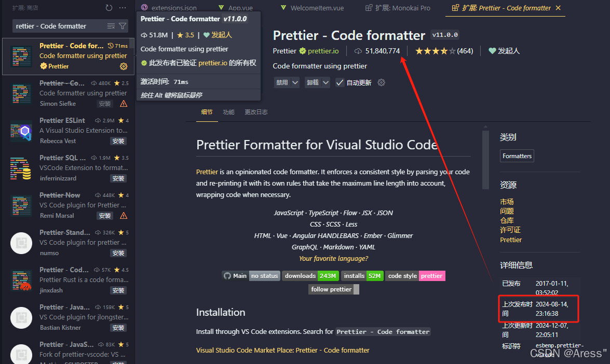Select the installed Prettier - Code formatter list item
610x364 pixels.
68,57
